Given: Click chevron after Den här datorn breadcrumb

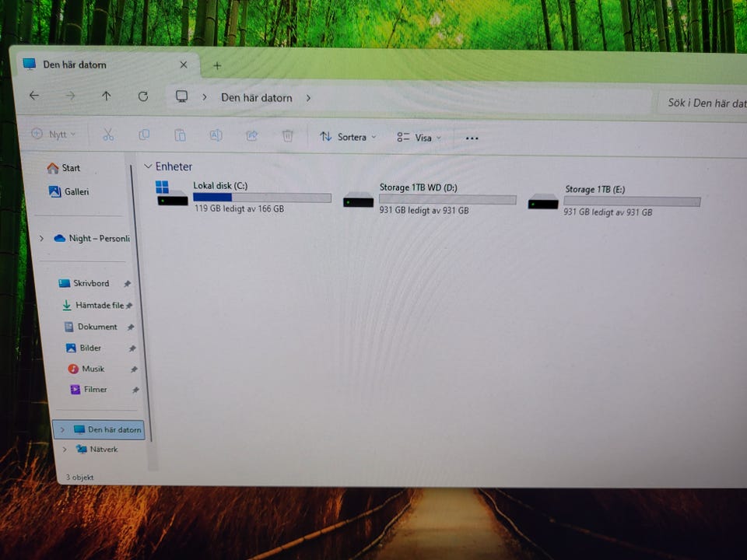Looking at the screenshot, I should [308, 98].
